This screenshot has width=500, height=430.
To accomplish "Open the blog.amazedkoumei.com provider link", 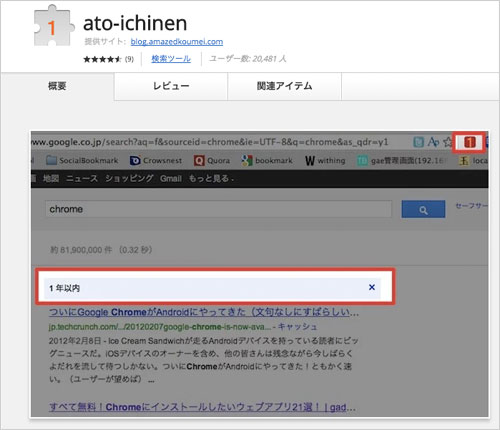I will 177,42.
